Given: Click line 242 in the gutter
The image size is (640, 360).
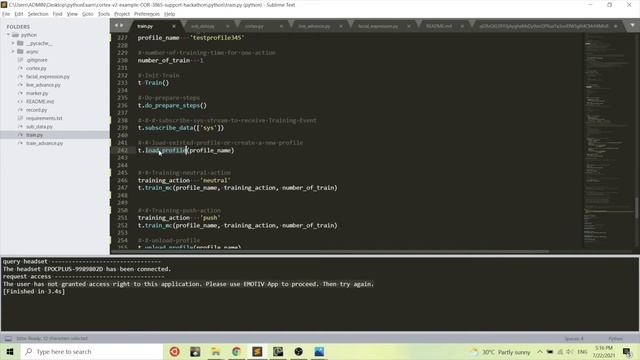Looking at the screenshot, I should [x=122, y=150].
